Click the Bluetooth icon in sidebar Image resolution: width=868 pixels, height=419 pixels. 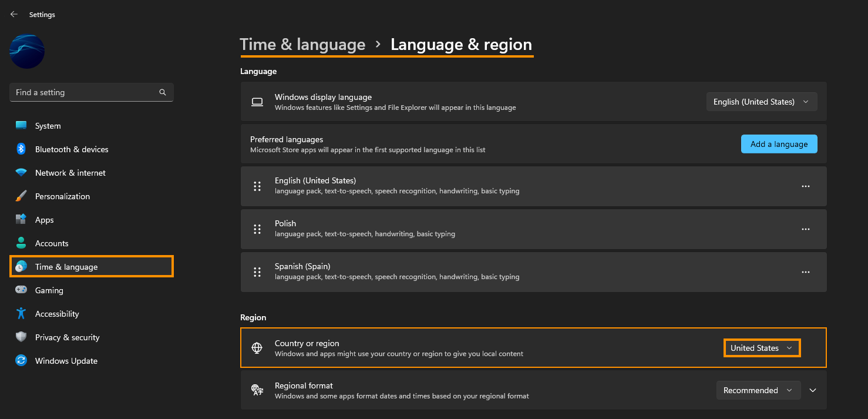[21, 149]
